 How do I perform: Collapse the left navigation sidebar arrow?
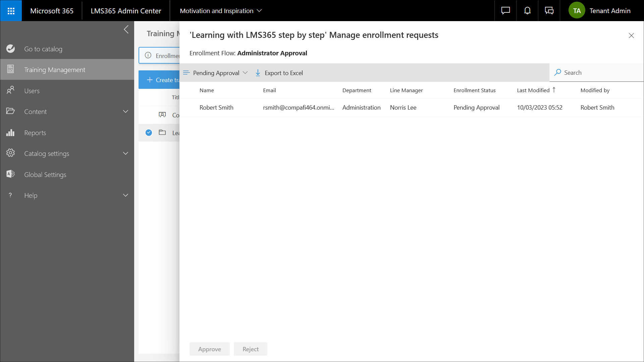126,29
